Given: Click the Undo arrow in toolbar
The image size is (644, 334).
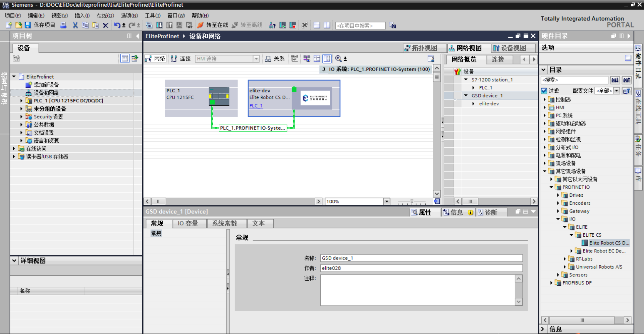Looking at the screenshot, I should pyautogui.click(x=117, y=25).
